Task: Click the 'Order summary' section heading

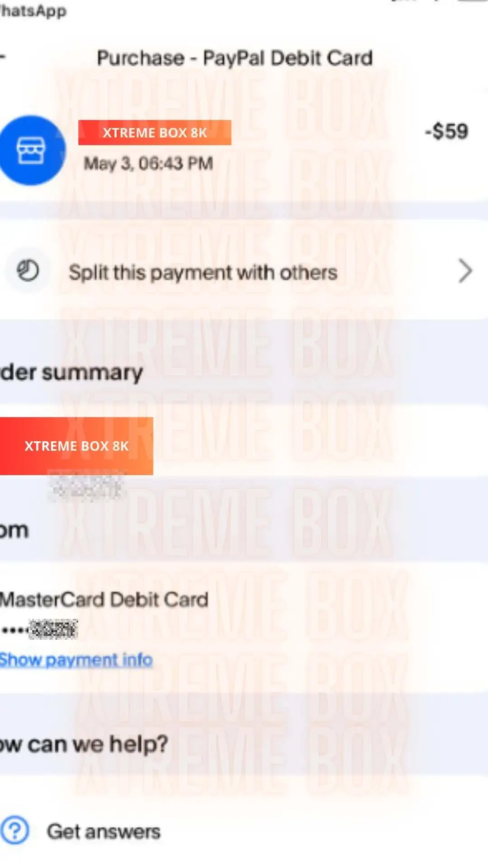Action: tap(71, 373)
